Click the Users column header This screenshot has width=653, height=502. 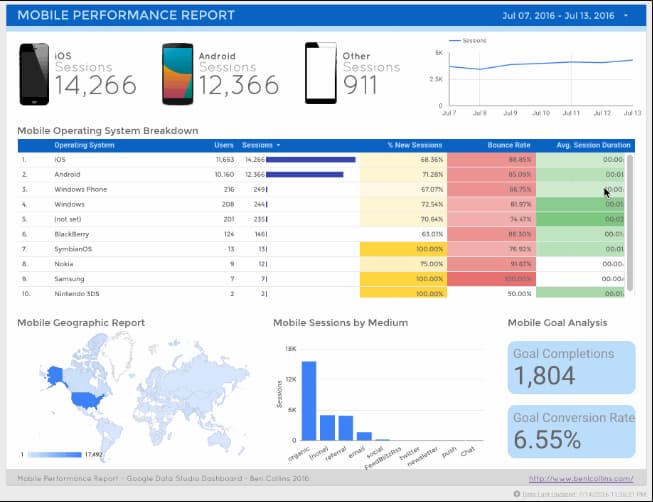coord(224,146)
